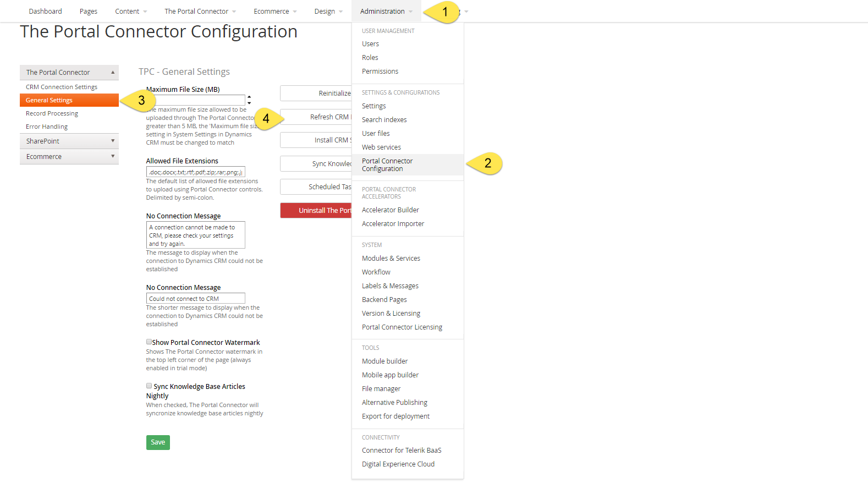Expand the SharePoint sidebar section
Image resolution: width=868 pixels, height=483 pixels.
click(x=69, y=141)
